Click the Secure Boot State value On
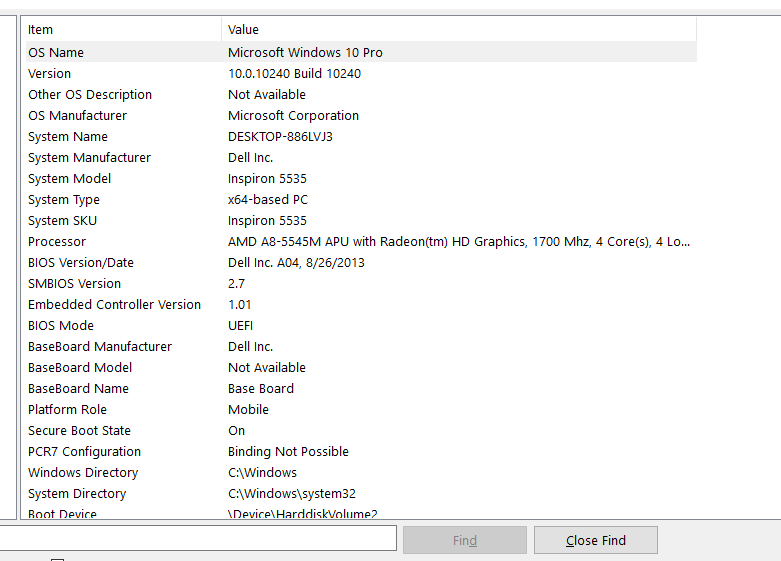781x561 pixels. (x=237, y=430)
